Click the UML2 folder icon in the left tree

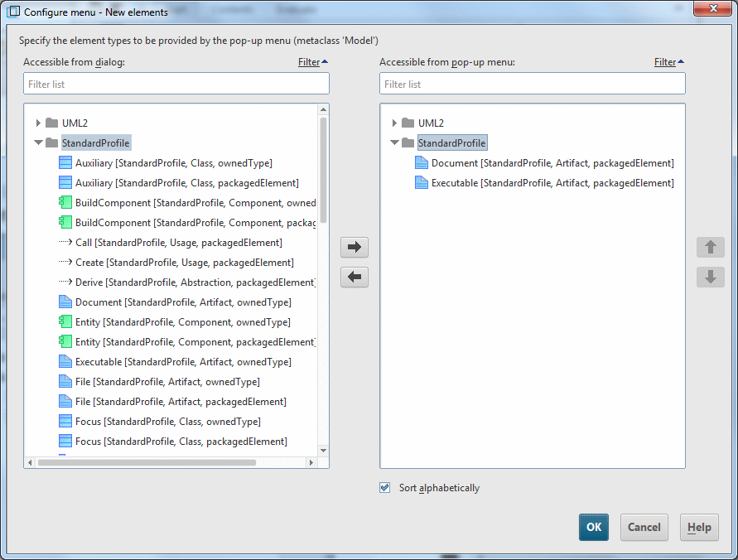click(x=52, y=123)
